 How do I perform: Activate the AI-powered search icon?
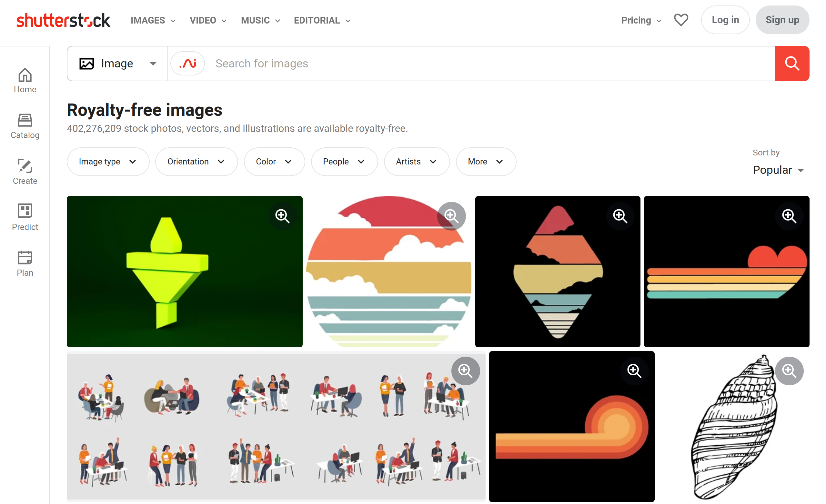pyautogui.click(x=187, y=63)
